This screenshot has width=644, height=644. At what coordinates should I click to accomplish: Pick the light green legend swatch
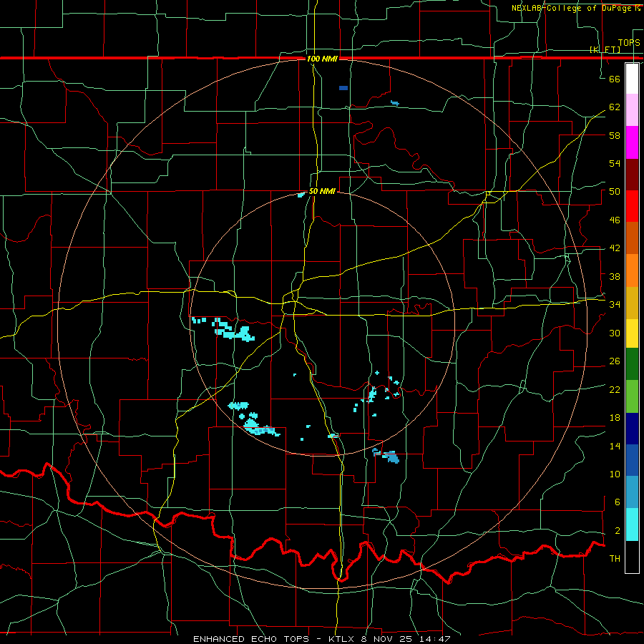[632, 396]
